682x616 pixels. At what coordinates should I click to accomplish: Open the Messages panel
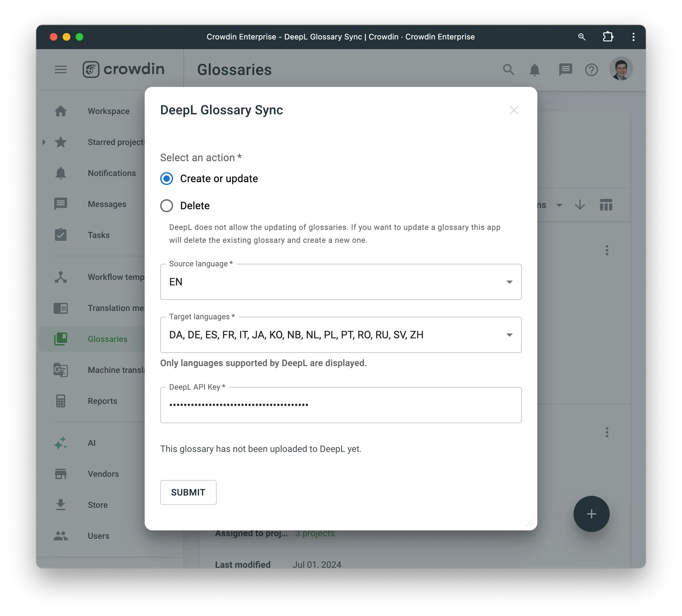click(106, 204)
